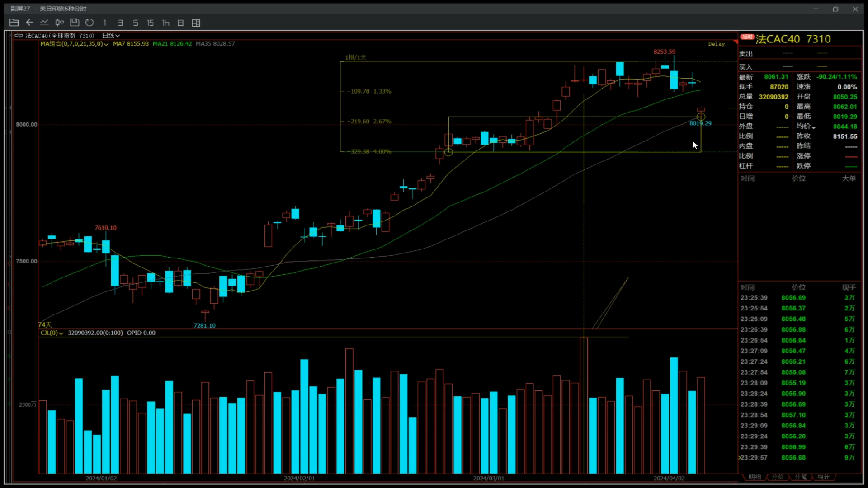Click the -219.60 2.67% measurement label
The width and height of the screenshot is (868, 488).
[x=369, y=122]
